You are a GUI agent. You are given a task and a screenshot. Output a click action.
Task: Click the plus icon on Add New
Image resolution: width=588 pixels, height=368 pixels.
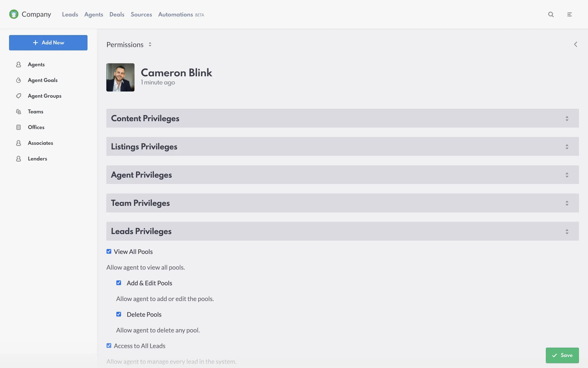(x=36, y=43)
